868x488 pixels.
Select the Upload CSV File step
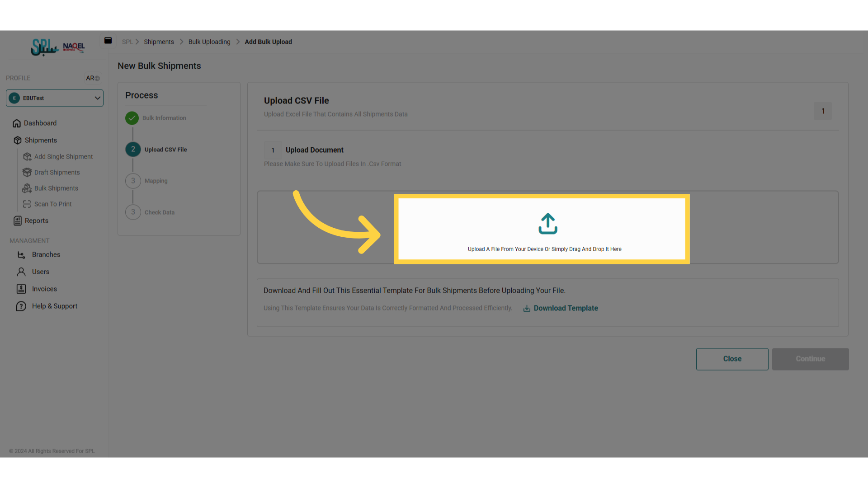click(x=156, y=150)
